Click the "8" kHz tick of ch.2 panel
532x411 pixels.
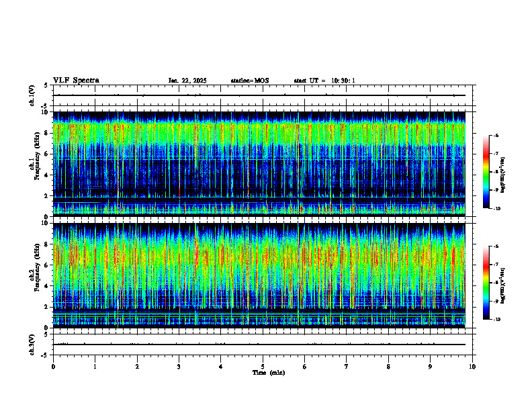(47, 244)
